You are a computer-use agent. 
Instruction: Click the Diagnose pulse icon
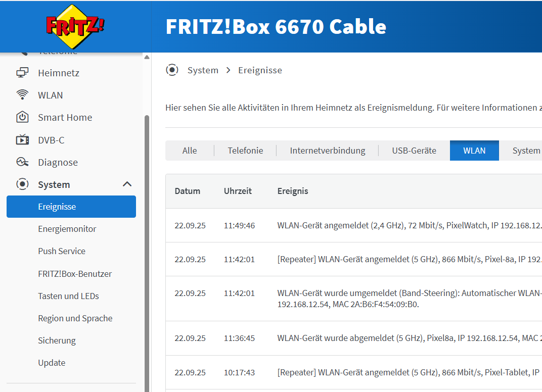pos(22,162)
